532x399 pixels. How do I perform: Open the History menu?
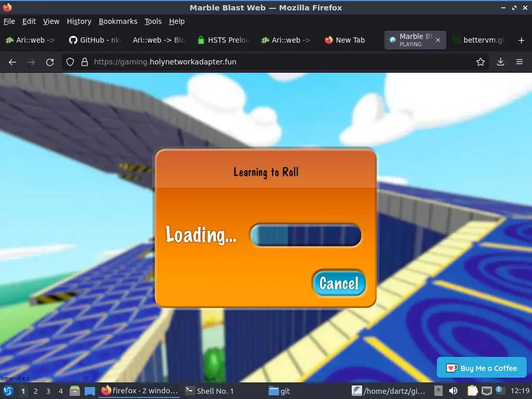[x=79, y=21]
